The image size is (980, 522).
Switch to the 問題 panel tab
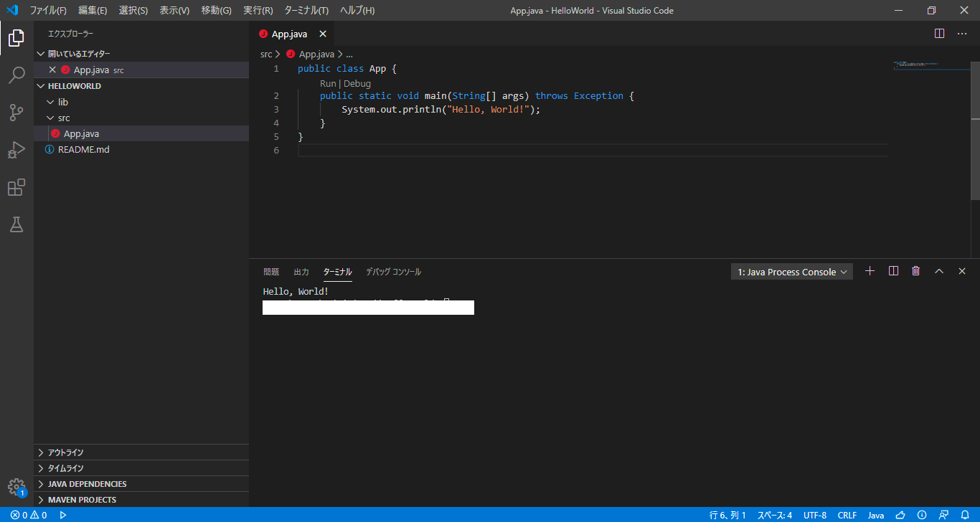coord(271,272)
